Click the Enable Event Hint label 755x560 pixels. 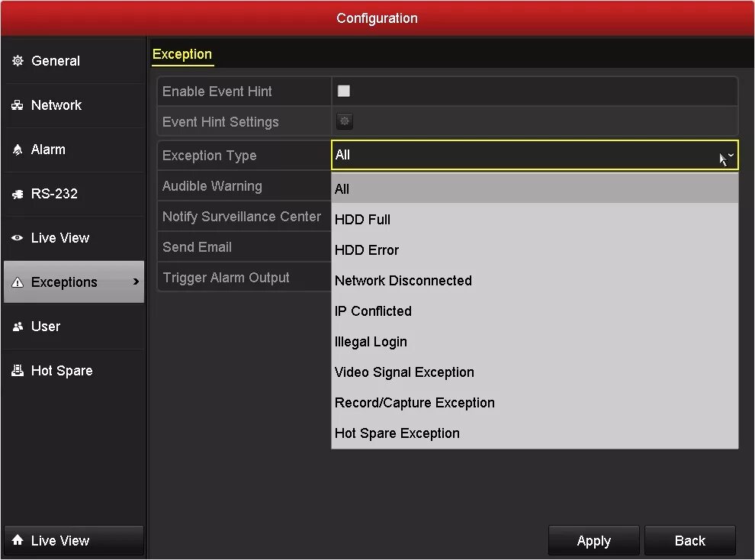[217, 91]
